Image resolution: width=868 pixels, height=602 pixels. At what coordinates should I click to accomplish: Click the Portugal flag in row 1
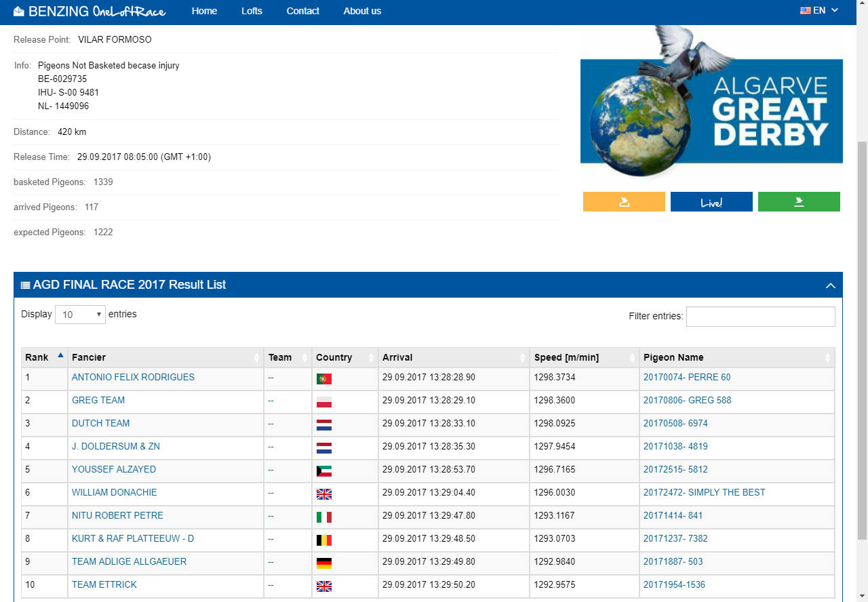click(x=324, y=379)
